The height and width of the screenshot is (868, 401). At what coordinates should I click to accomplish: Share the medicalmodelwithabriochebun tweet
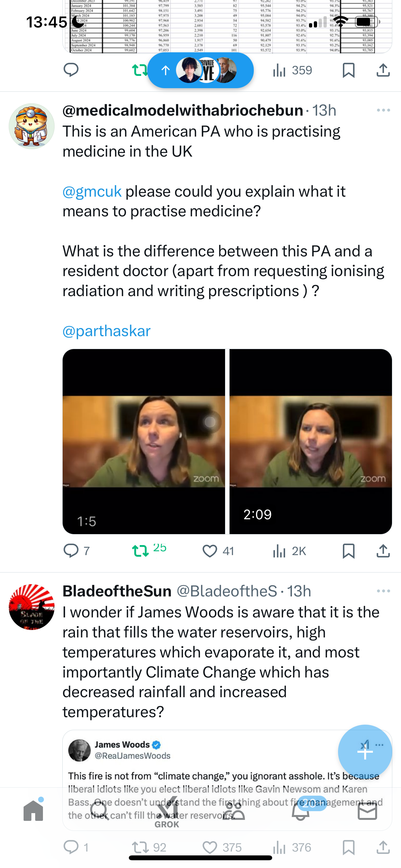click(x=383, y=551)
